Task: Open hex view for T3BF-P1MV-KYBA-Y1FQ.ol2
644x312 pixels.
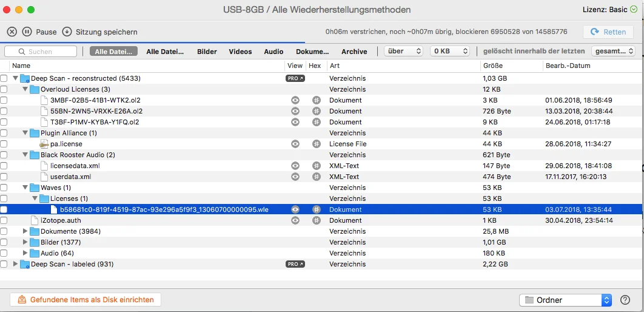Action: coord(316,121)
